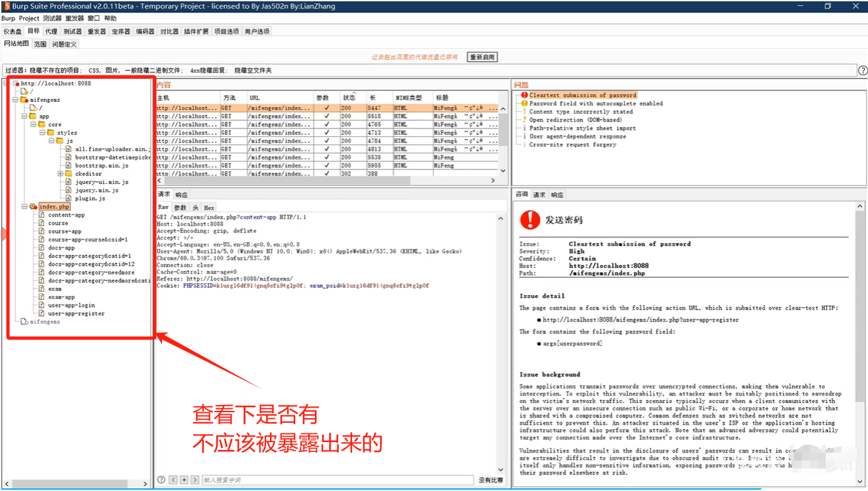Open the Project menu
This screenshot has height=491, width=868.
(29, 19)
